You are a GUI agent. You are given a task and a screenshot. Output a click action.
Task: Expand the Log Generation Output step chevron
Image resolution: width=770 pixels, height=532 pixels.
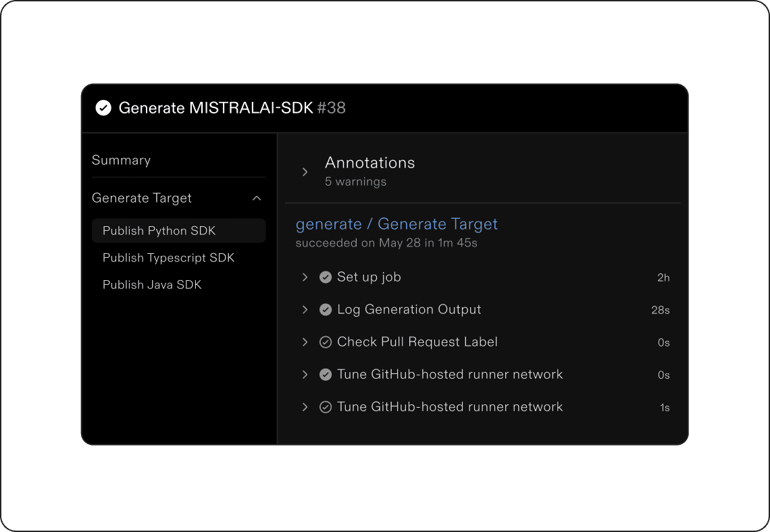pyautogui.click(x=305, y=310)
